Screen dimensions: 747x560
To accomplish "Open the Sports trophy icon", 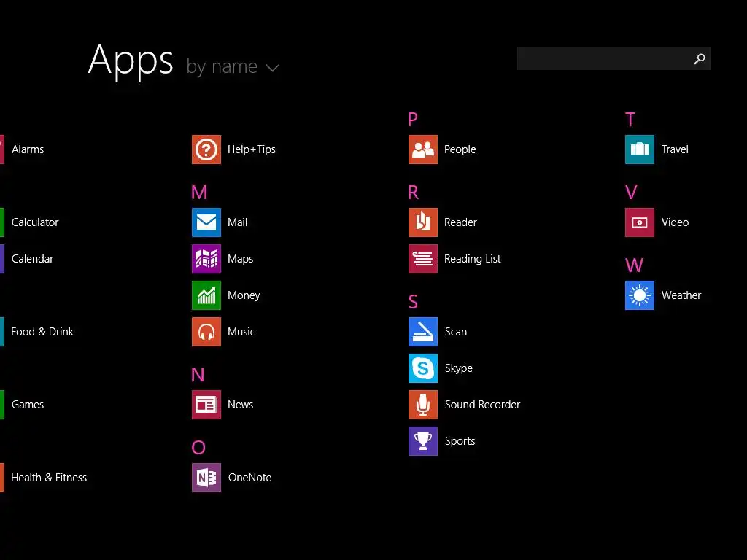I will [423, 441].
